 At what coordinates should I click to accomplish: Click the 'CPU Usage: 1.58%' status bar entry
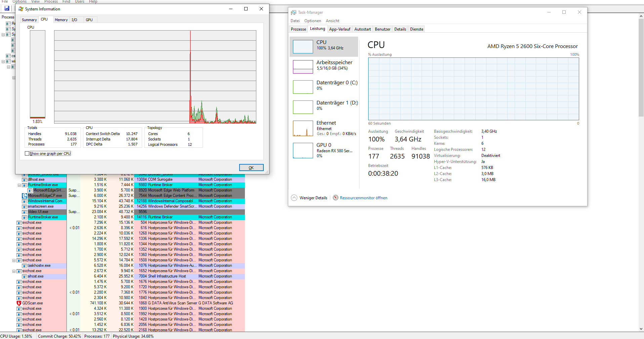pyautogui.click(x=16, y=336)
